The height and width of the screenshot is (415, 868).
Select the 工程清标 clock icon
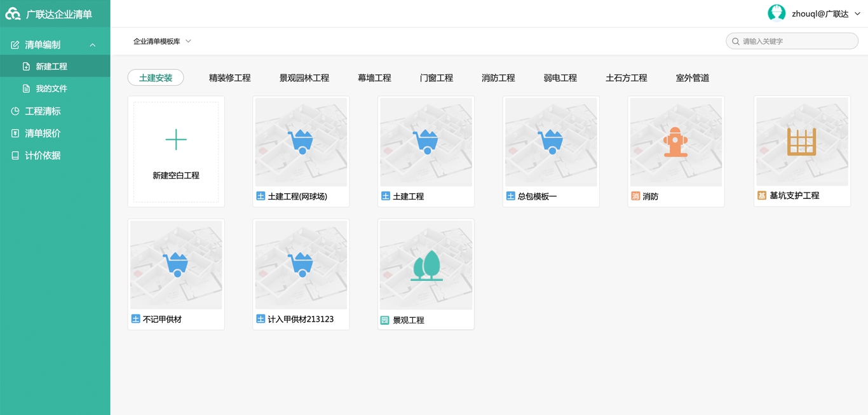click(14, 111)
